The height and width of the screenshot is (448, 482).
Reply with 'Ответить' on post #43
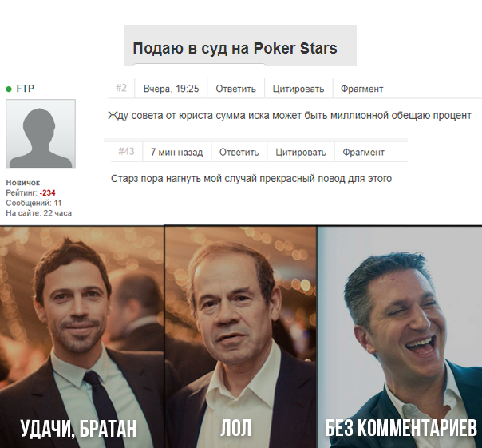[x=239, y=153]
